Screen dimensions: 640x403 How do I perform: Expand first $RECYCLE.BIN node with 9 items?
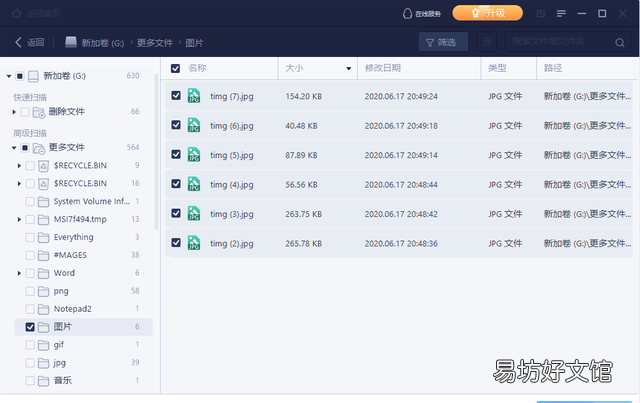[19, 166]
